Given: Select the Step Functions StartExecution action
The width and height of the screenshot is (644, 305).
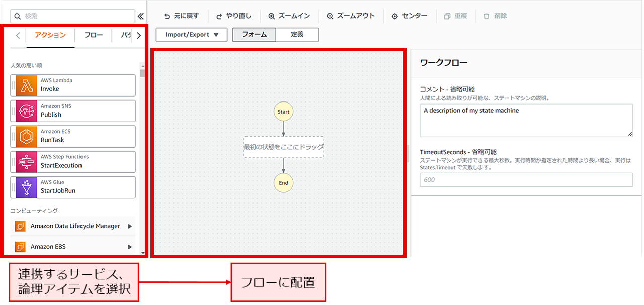Looking at the screenshot, I should [x=73, y=162].
